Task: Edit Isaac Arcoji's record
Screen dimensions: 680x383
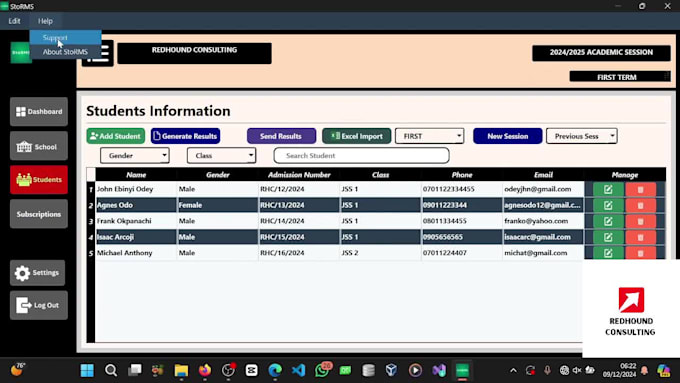Action: [608, 237]
